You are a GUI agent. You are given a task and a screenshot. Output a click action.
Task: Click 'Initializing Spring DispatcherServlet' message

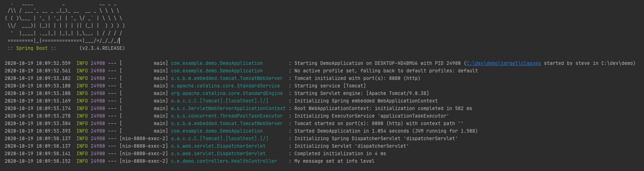[376, 139]
